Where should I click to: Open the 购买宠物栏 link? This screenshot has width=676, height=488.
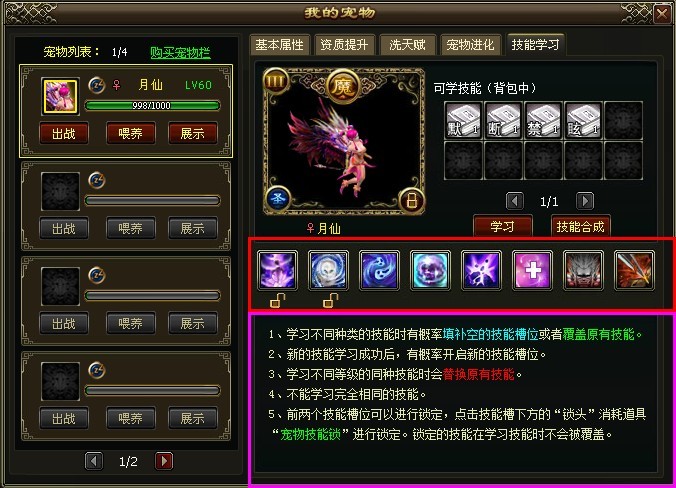tap(180, 53)
